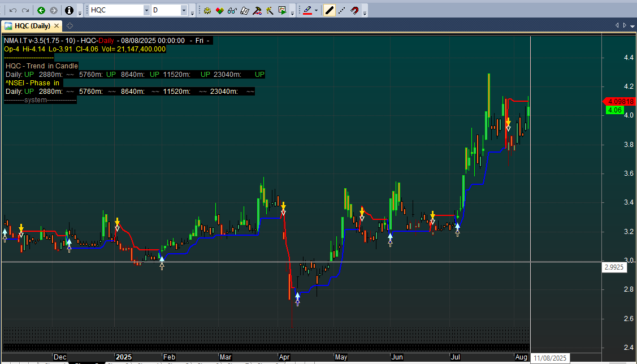Add a new chart tab
This screenshot has width=637, height=364.
70,26
